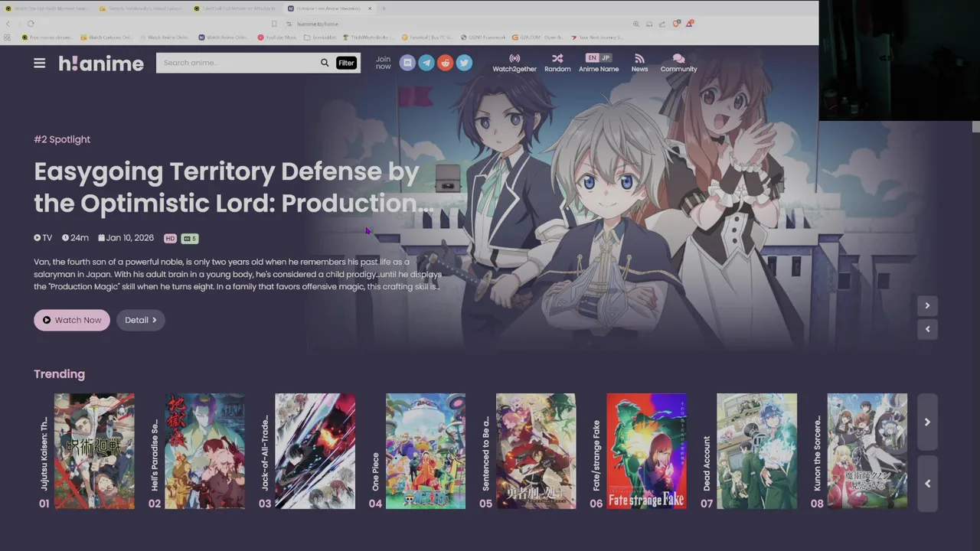Screen dimensions: 980x551
Task: Open the Brave Shields lion icon
Action: coord(676,24)
